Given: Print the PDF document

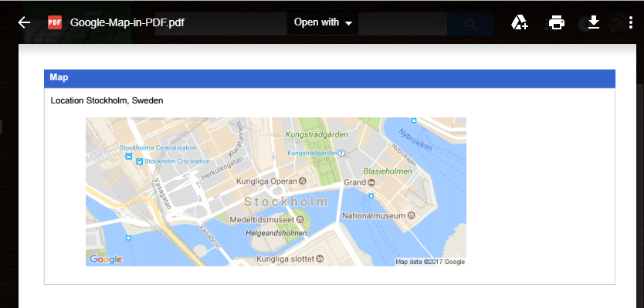Looking at the screenshot, I should (557, 22).
